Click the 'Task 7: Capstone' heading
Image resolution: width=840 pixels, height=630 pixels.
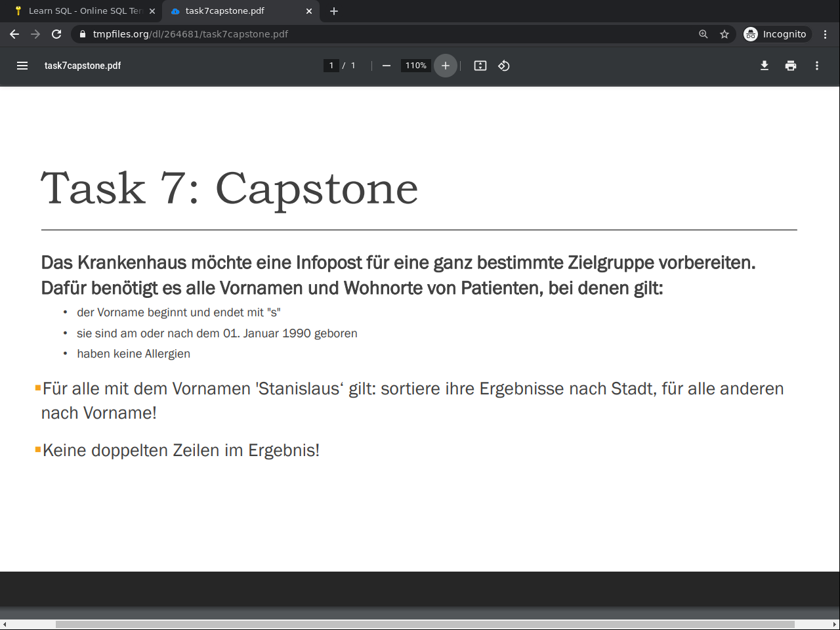click(x=230, y=189)
